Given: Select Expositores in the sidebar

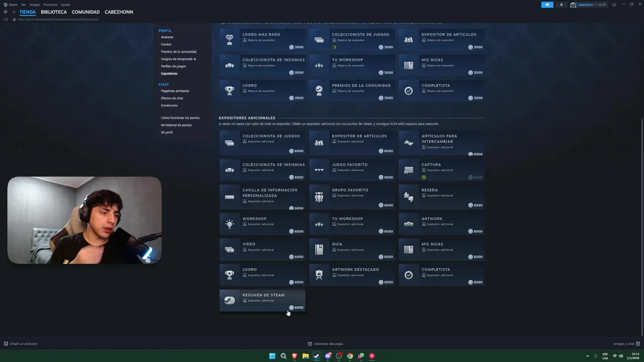Looking at the screenshot, I should [169, 73].
